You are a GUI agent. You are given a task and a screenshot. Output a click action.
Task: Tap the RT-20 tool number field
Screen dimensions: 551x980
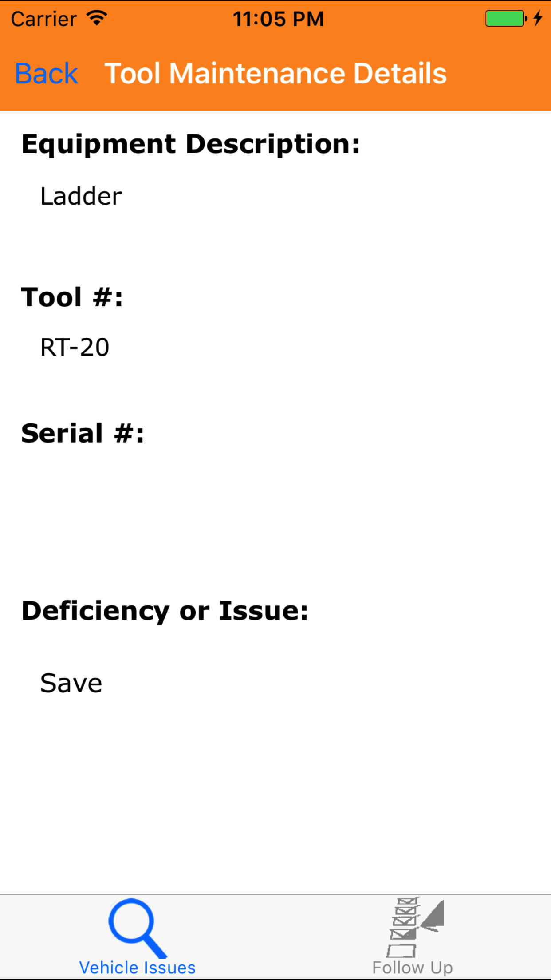click(x=75, y=347)
